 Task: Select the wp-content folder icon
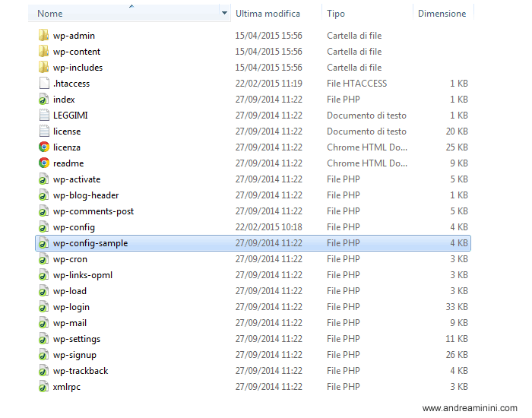pyautogui.click(x=44, y=52)
